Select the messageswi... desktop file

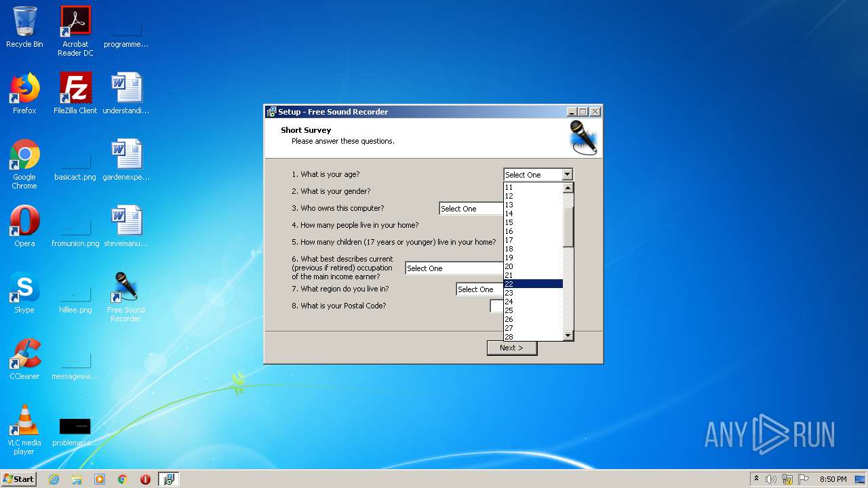(x=75, y=365)
